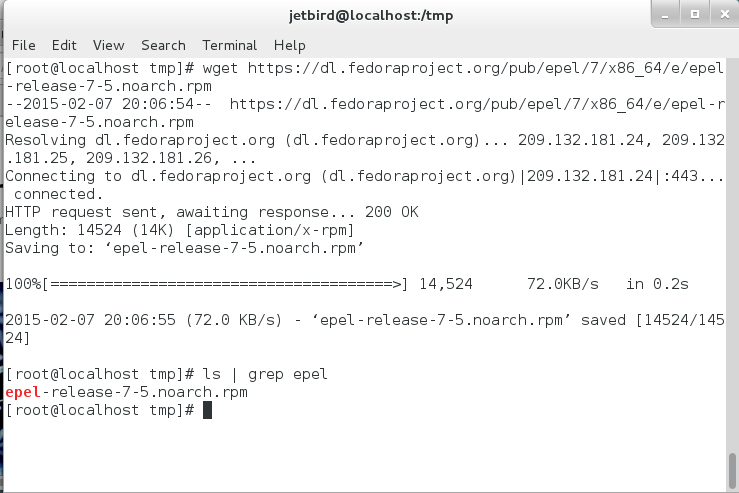This screenshot has width=739, height=493.
Task: Open the View menu
Action: (x=108, y=45)
